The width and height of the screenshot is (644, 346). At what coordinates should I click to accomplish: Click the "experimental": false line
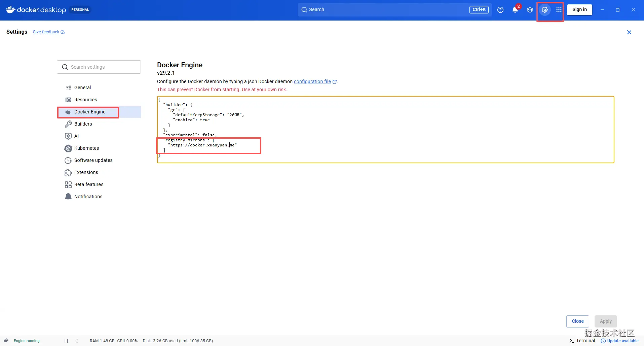tap(190, 135)
